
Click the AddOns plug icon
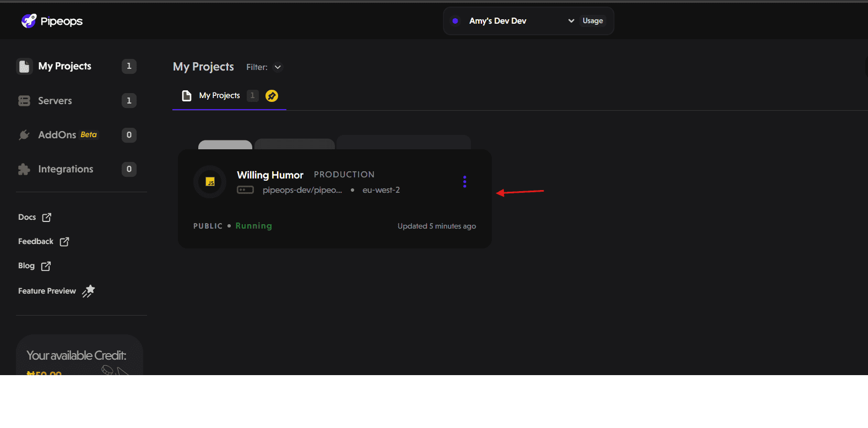click(24, 135)
